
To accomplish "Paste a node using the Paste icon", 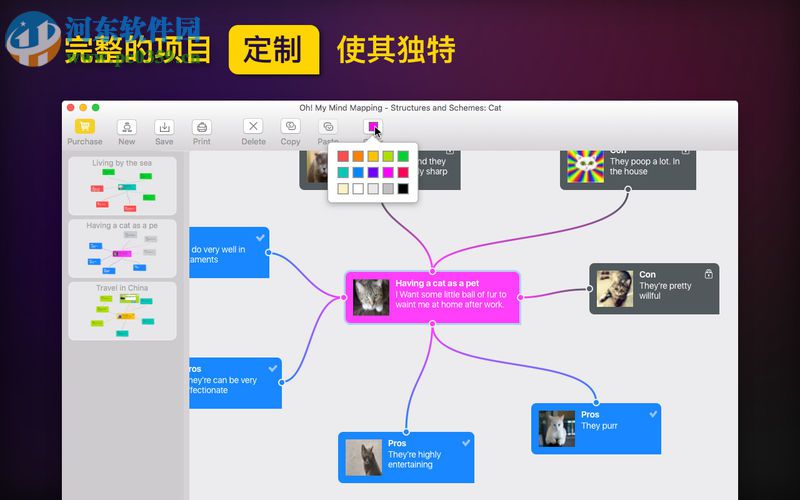I will click(328, 127).
